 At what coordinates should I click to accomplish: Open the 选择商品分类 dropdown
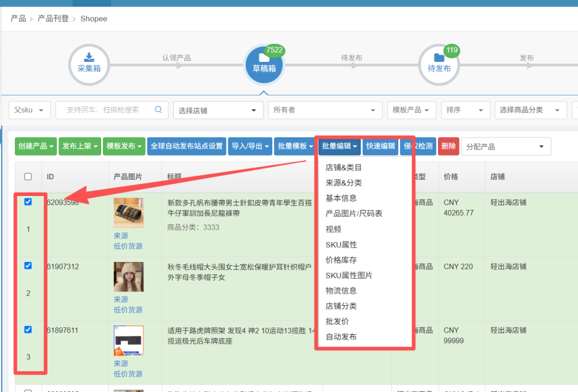[531, 110]
